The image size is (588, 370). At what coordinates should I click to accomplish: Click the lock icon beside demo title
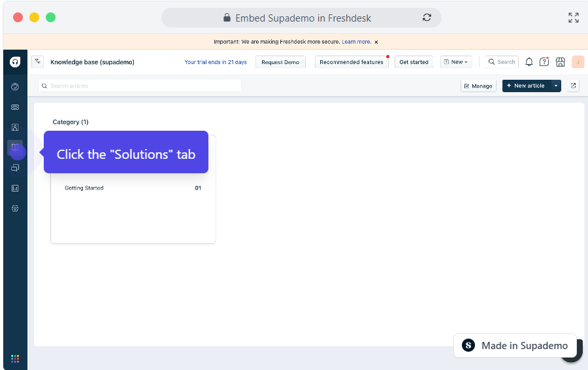click(x=227, y=18)
